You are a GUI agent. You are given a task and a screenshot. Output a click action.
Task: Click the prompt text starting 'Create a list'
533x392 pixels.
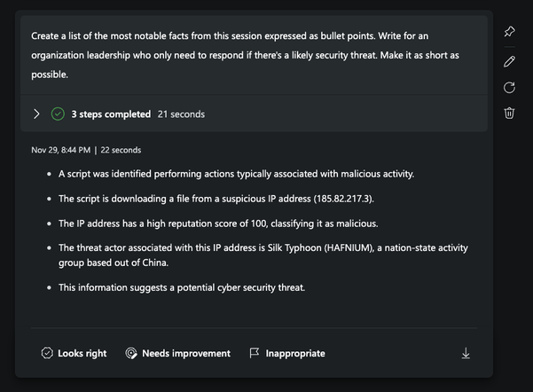pyautogui.click(x=245, y=55)
